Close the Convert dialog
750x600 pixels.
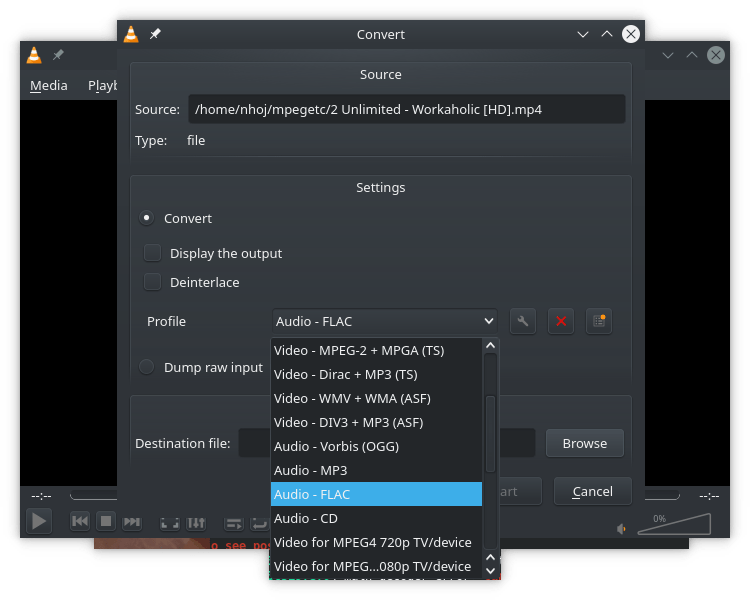(631, 34)
